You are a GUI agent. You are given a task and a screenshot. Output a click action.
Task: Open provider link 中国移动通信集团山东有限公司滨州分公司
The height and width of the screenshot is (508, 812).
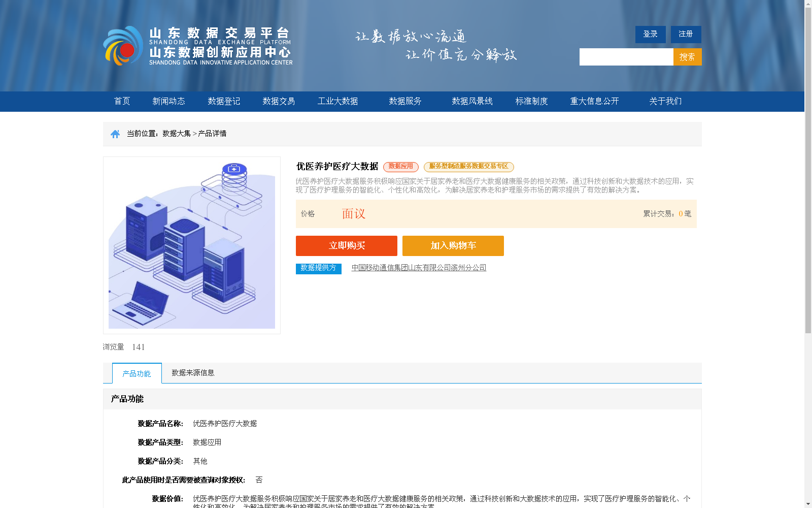419,268
